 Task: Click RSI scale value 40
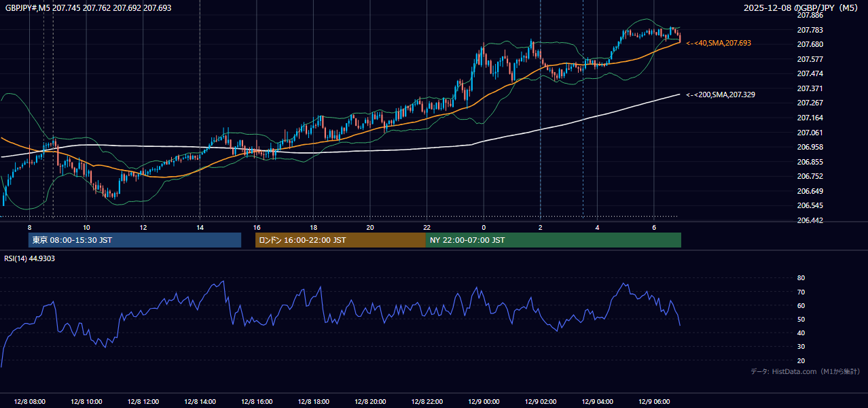801,333
